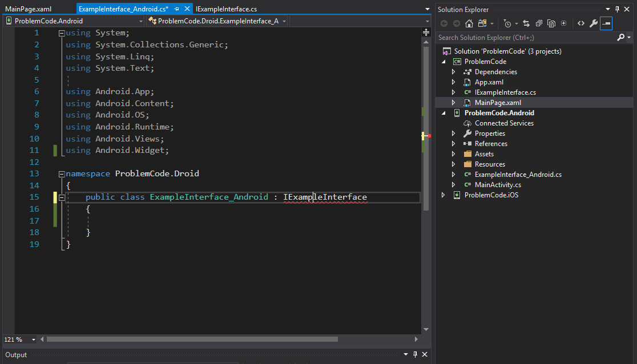Switch to IExampleInterface.cs editor tab

(x=226, y=9)
